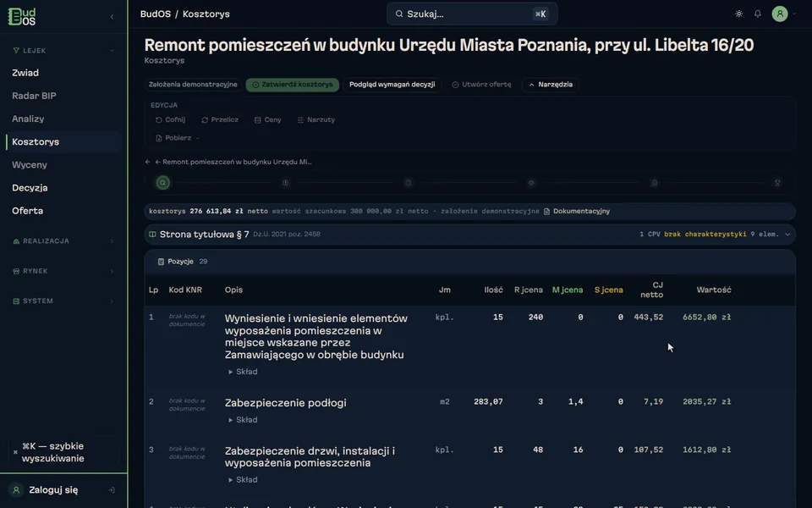Open Zwiad in the sidebar
Screen dimensions: 812x508
pos(25,73)
